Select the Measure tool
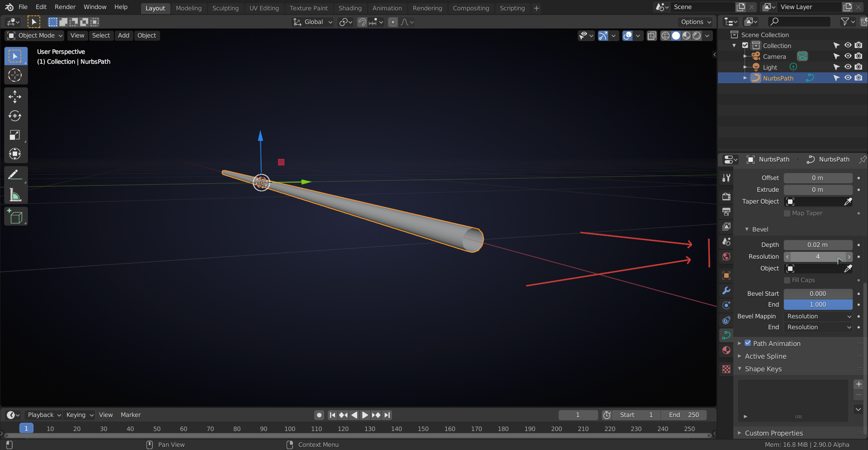868x450 pixels. 15,194
